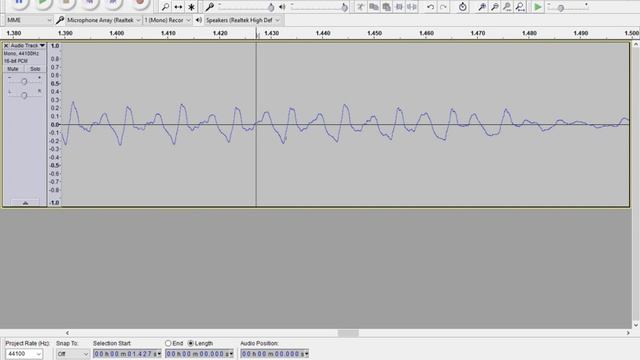Viewport: 640px width, 360px height.
Task: Undo the last action
Action: [x=430, y=7]
